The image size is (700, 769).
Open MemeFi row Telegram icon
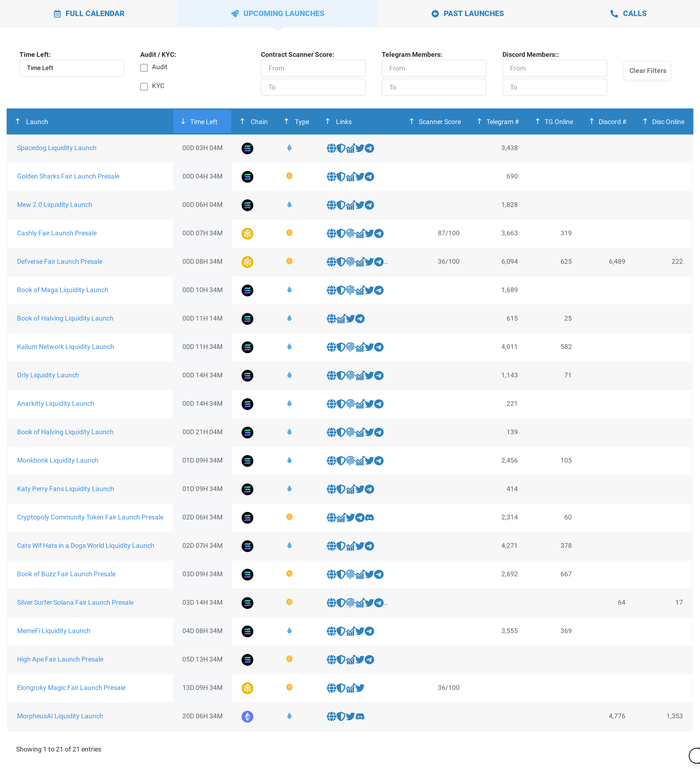point(369,631)
